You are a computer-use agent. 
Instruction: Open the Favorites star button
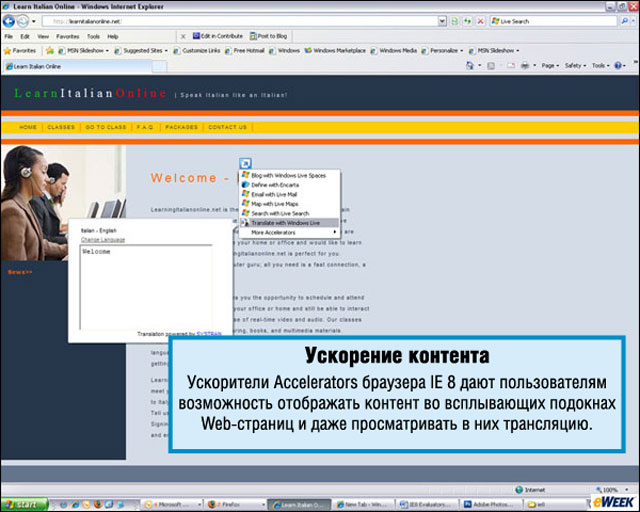click(x=20, y=51)
